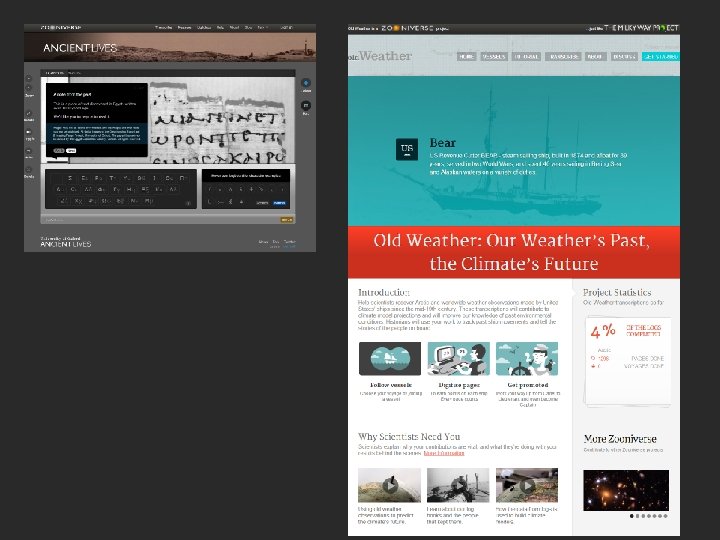Open the DISCUSS tab on Old Weather

[x=624, y=56]
